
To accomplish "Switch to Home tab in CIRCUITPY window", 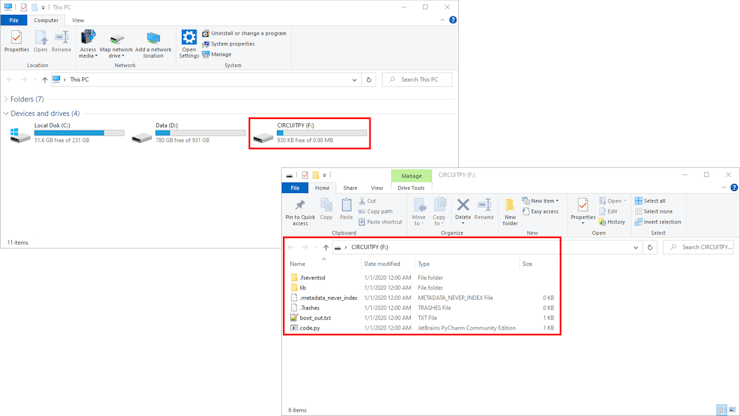I will point(322,188).
